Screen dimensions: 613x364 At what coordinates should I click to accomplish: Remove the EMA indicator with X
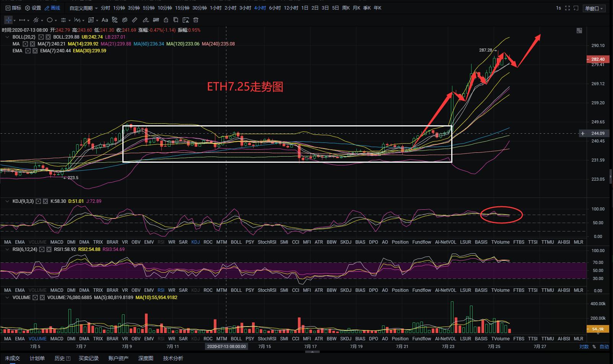coord(35,51)
